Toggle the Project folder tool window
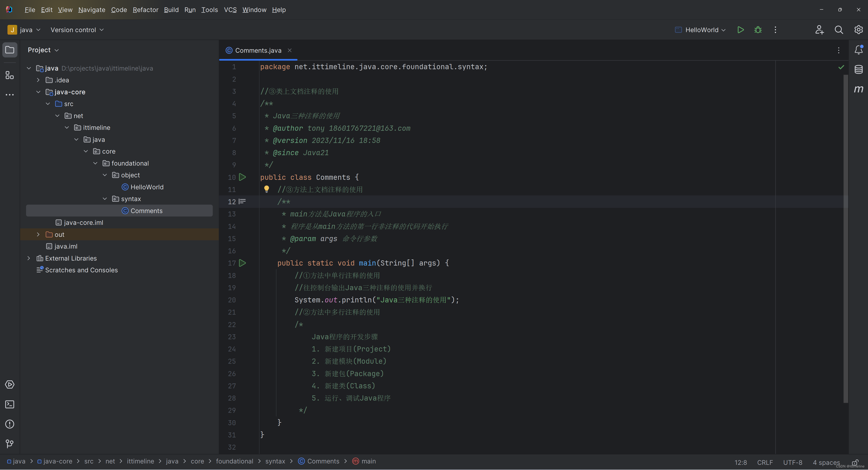Image resolution: width=868 pixels, height=470 pixels. tap(10, 50)
